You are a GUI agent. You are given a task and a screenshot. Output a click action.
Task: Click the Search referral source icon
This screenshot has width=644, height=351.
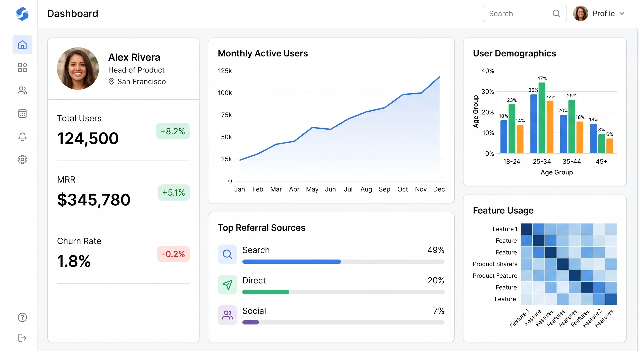click(227, 254)
